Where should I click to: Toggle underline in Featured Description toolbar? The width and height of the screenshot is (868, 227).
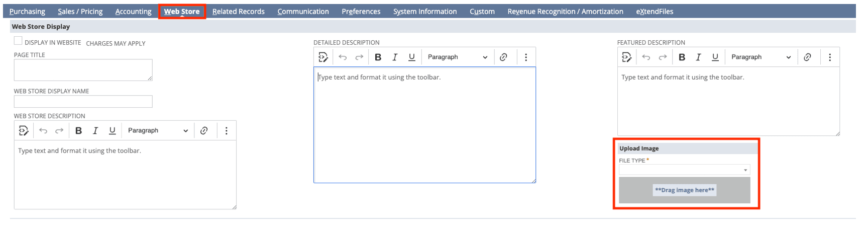point(715,57)
